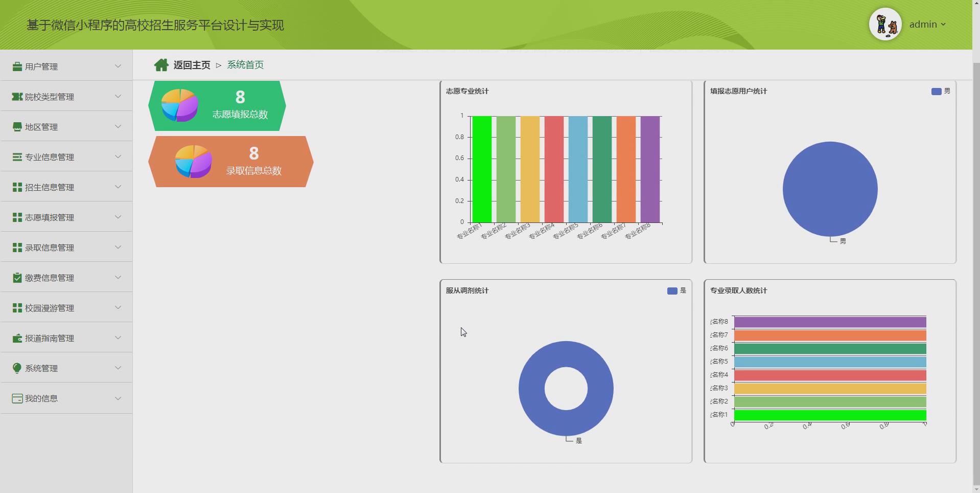This screenshot has height=493, width=980.
Task: Expand the 招生信息管理 chevron
Action: point(118,187)
